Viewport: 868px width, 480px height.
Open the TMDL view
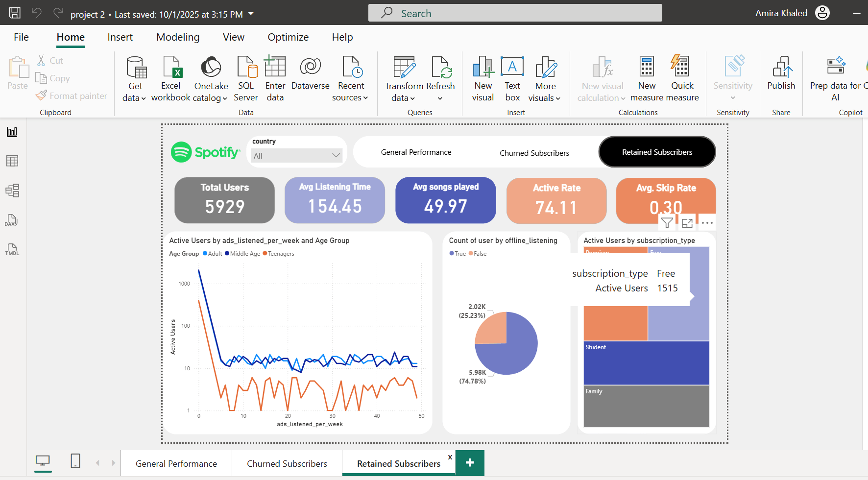pos(12,250)
